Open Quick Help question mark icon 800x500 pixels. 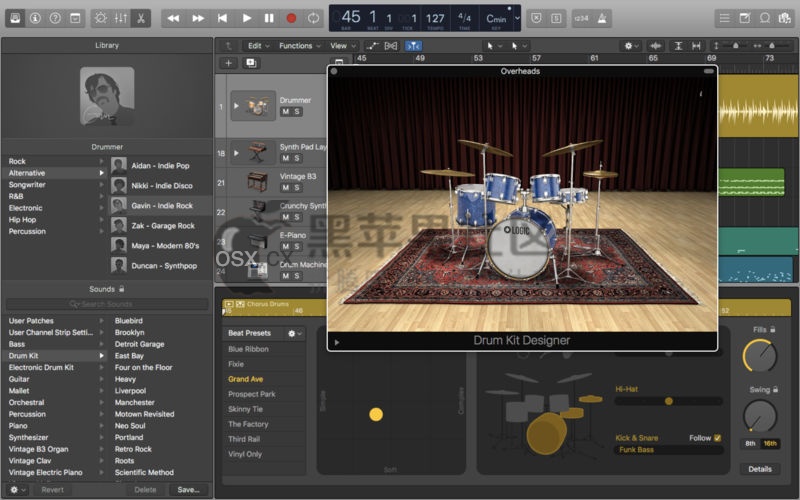pos(55,18)
